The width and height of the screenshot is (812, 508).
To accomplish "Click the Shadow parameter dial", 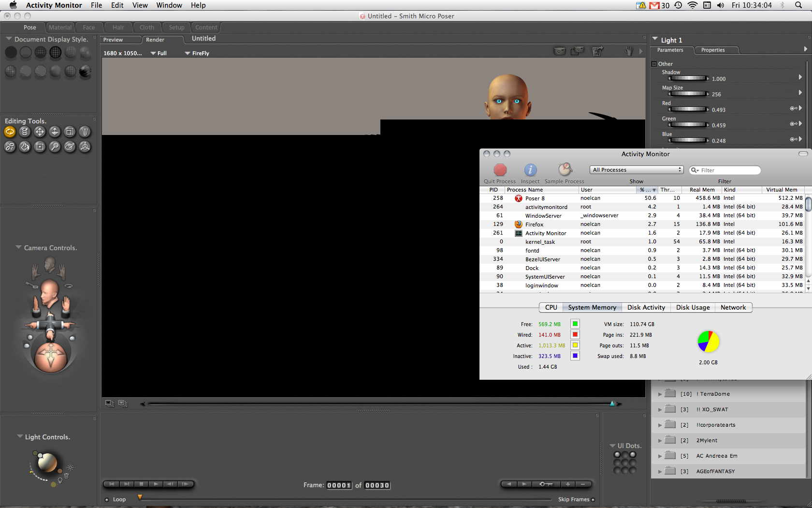I will tap(688, 78).
